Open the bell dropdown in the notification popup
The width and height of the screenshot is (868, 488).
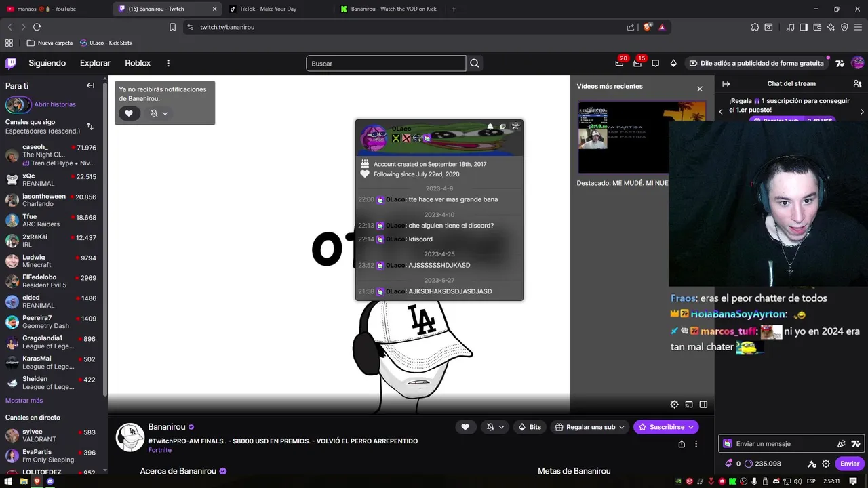point(159,113)
